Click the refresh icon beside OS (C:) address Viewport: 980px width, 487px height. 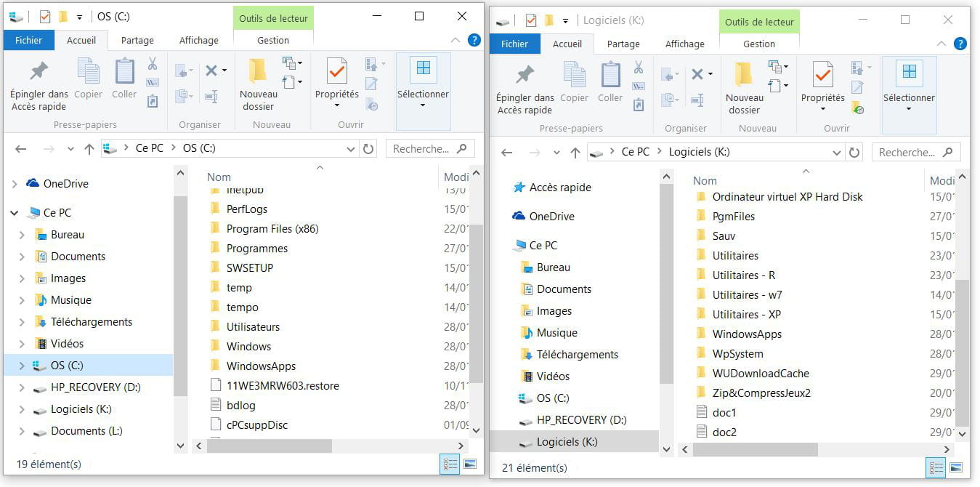tap(368, 149)
